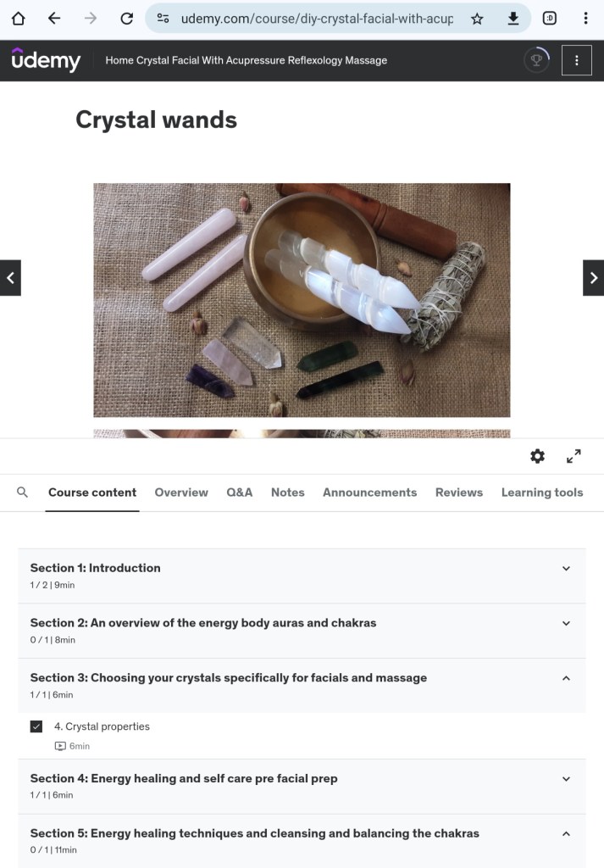Go to the previous lecture arrow
Screen dimensions: 604x868
(10, 278)
